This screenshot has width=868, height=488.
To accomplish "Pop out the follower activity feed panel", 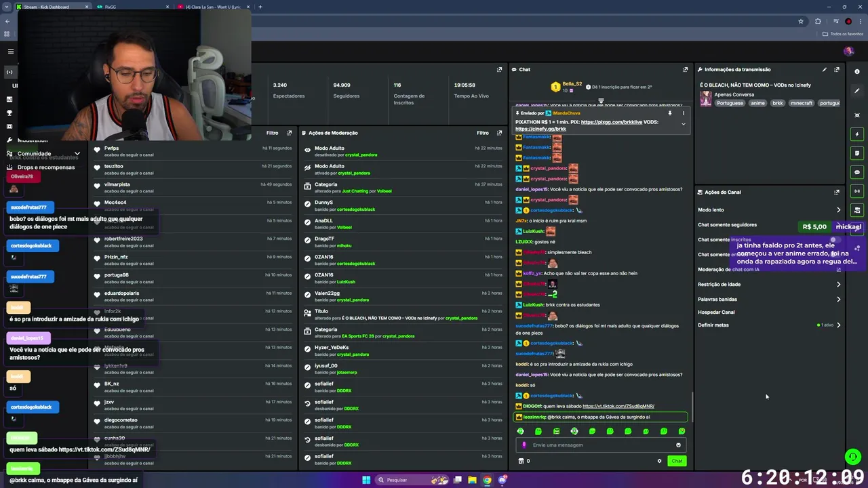I will pyautogui.click(x=289, y=133).
